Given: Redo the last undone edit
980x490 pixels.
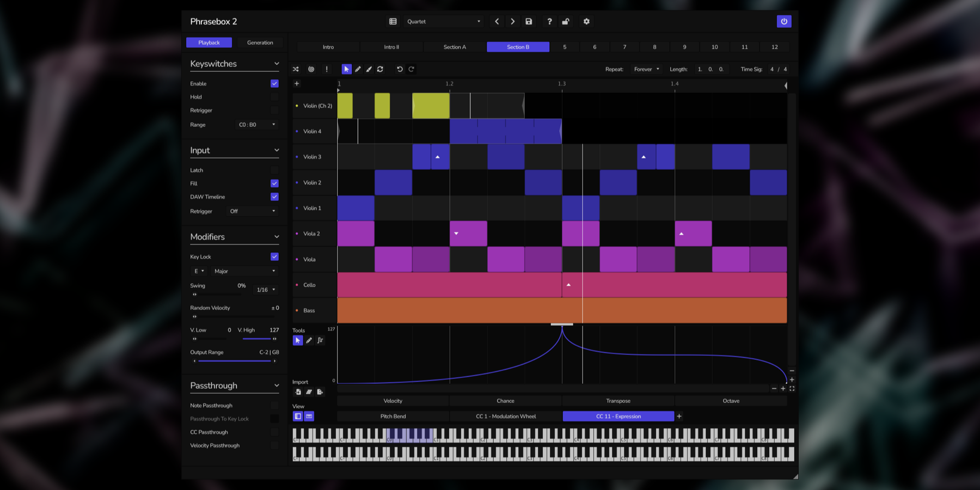Looking at the screenshot, I should (x=412, y=69).
